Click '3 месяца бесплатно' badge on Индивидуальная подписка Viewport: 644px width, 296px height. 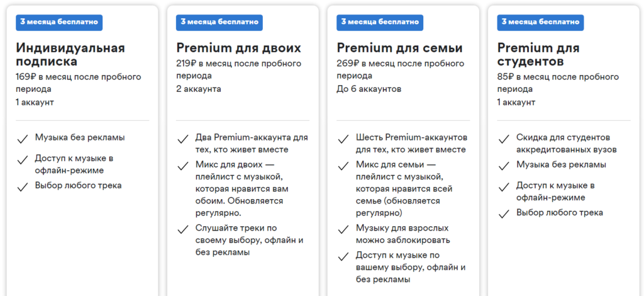pos(59,22)
